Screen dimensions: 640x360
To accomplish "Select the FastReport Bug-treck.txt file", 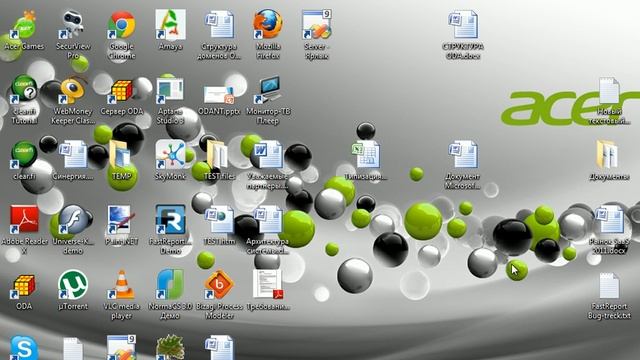I will [609, 286].
